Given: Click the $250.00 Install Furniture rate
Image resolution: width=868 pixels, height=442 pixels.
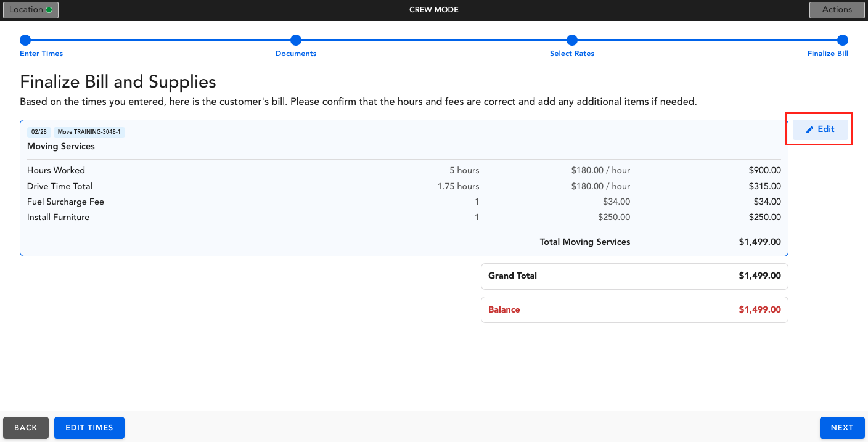Looking at the screenshot, I should pyautogui.click(x=614, y=217).
